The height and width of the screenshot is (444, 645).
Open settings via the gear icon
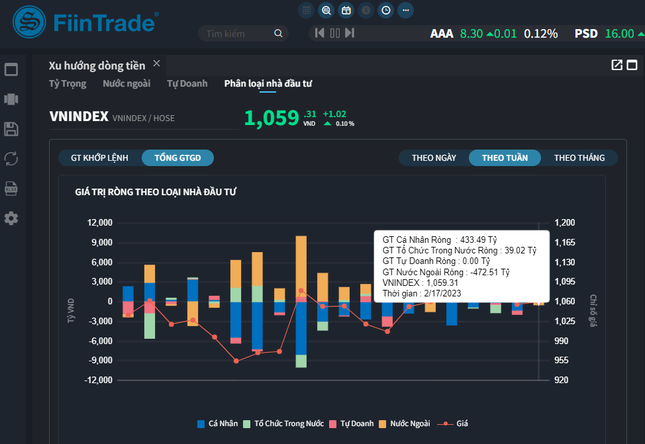click(12, 218)
